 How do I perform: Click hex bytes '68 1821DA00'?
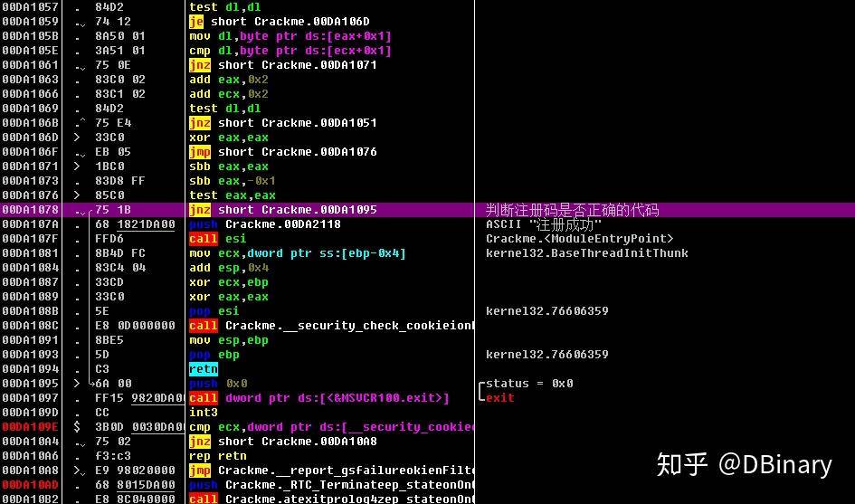coord(135,224)
